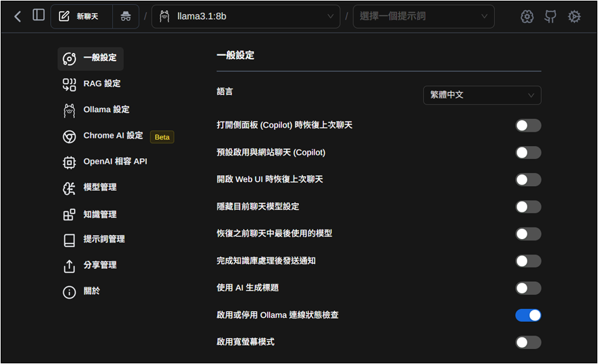This screenshot has width=598, height=364.
Task: Click the 知識管理 blocks icon
Action: tap(69, 215)
